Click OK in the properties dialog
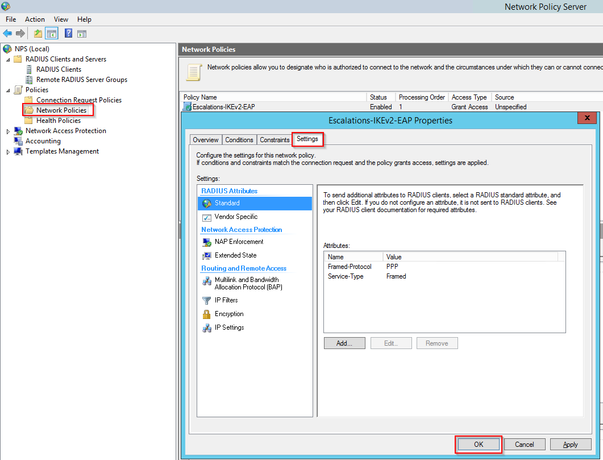Image resolution: width=603 pixels, height=460 pixels. 478,444
